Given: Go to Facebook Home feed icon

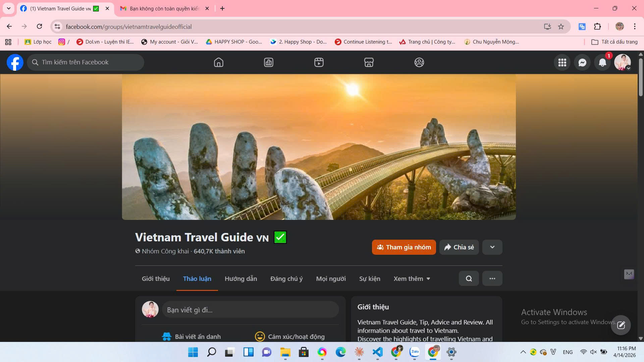Looking at the screenshot, I should [x=219, y=62].
